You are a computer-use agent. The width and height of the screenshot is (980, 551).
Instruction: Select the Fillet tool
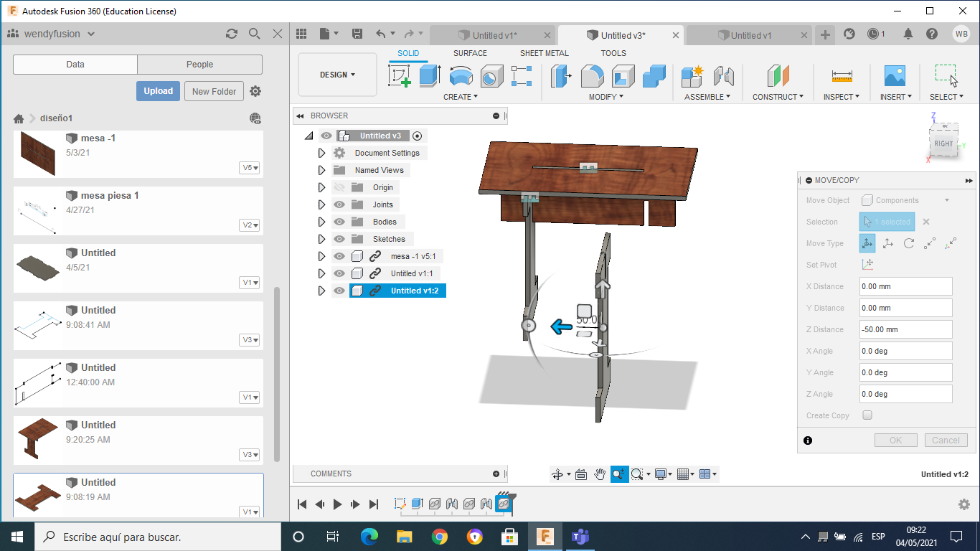click(592, 76)
